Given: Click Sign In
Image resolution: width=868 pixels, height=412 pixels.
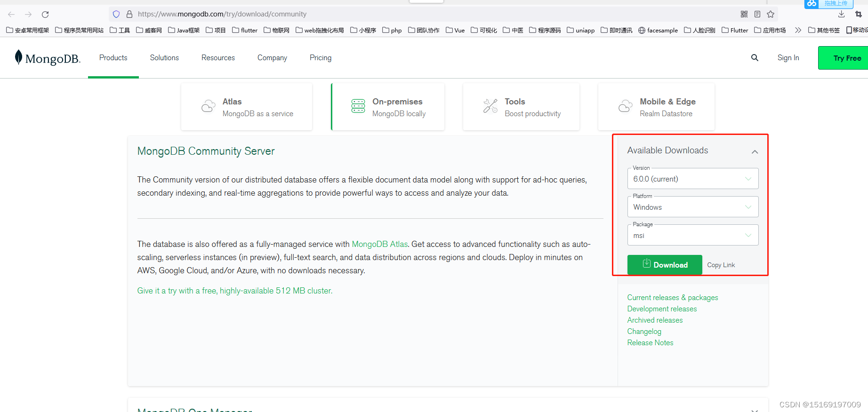Looking at the screenshot, I should pyautogui.click(x=788, y=57).
